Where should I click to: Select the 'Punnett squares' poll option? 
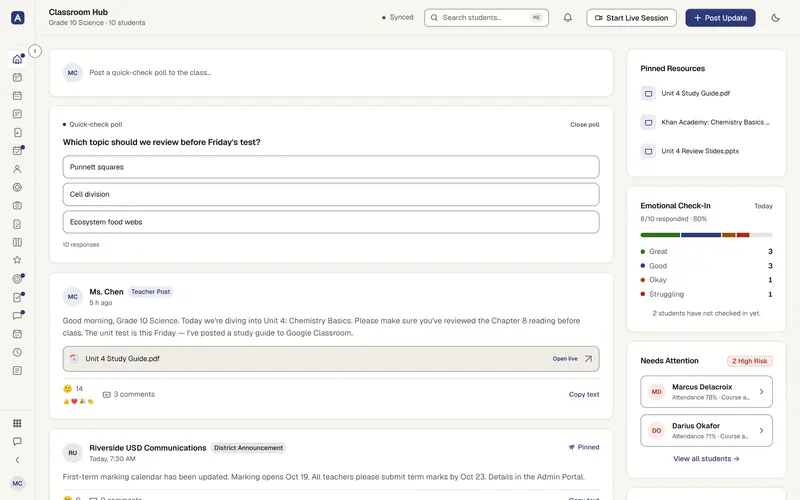tap(331, 167)
